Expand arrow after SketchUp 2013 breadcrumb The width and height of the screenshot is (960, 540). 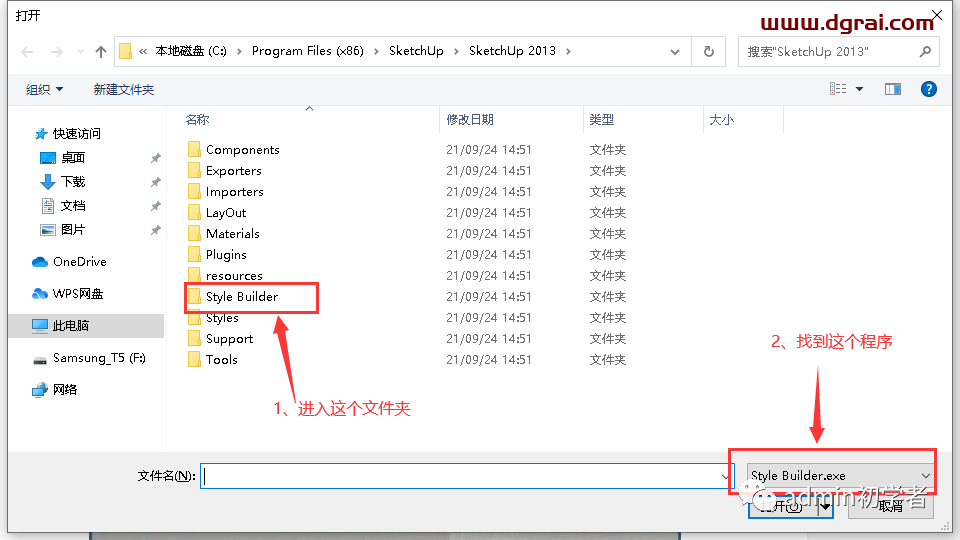point(568,51)
